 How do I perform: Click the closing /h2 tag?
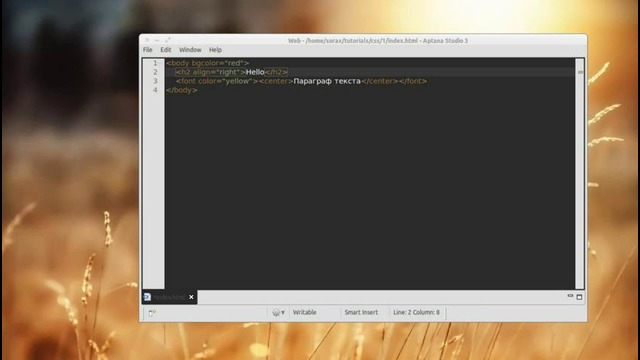(x=276, y=72)
